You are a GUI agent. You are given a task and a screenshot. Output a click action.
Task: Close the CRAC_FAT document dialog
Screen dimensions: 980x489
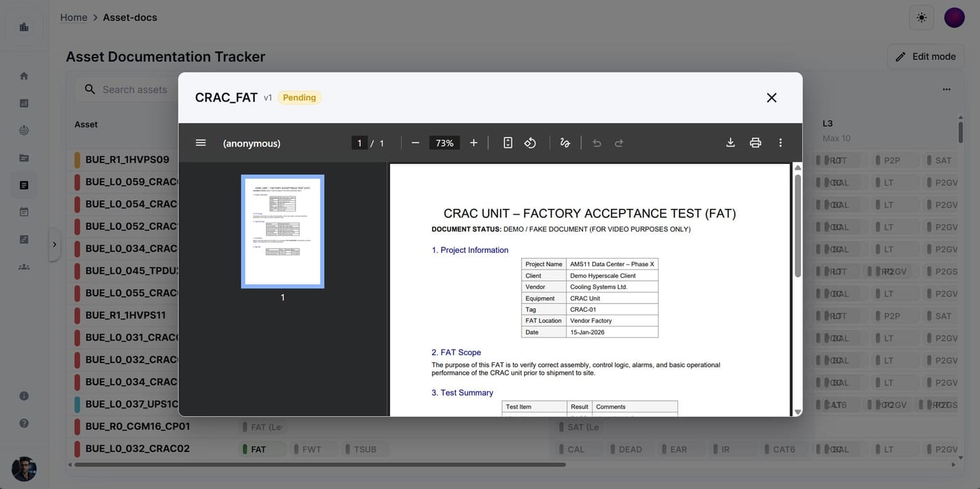point(771,98)
